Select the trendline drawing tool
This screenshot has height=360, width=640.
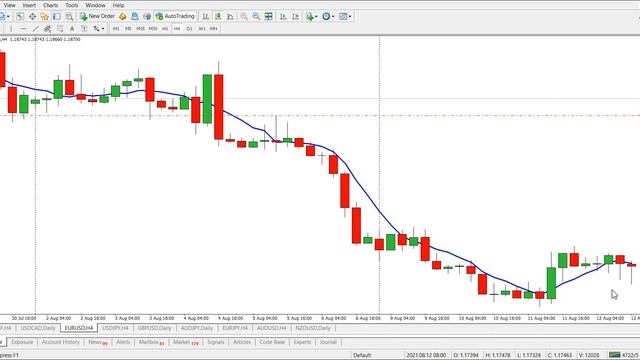pyautogui.click(x=36, y=29)
